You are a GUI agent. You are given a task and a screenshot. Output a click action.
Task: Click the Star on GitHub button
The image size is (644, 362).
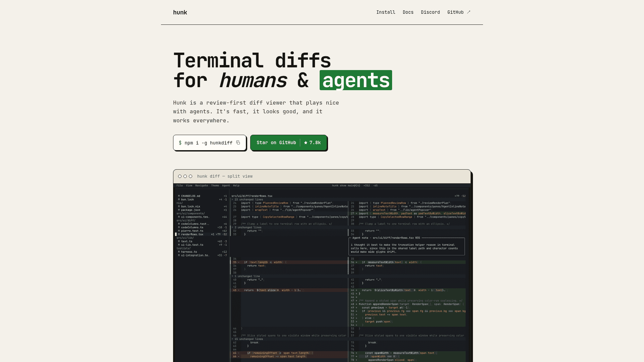288,143
